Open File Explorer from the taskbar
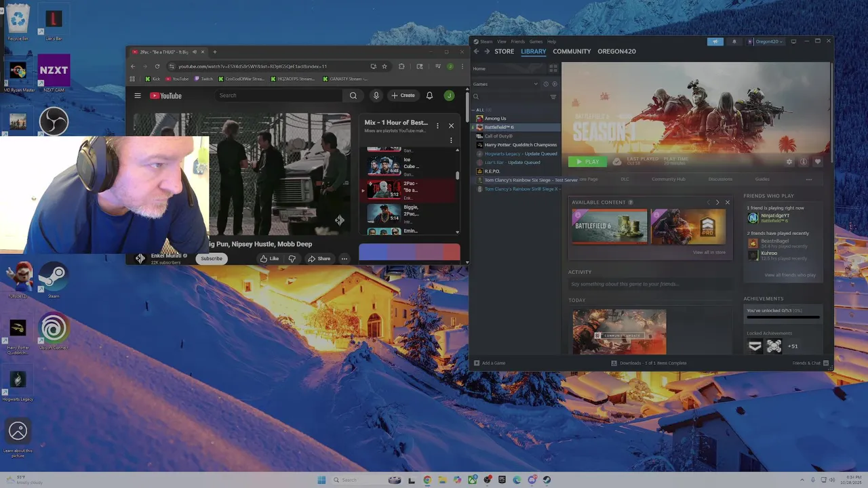The height and width of the screenshot is (488, 868). coord(441,480)
